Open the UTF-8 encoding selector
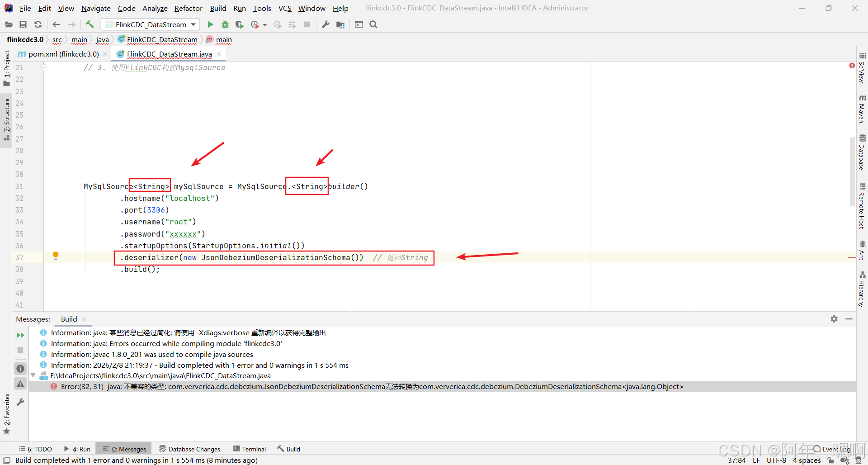The image size is (868, 465). 776,460
